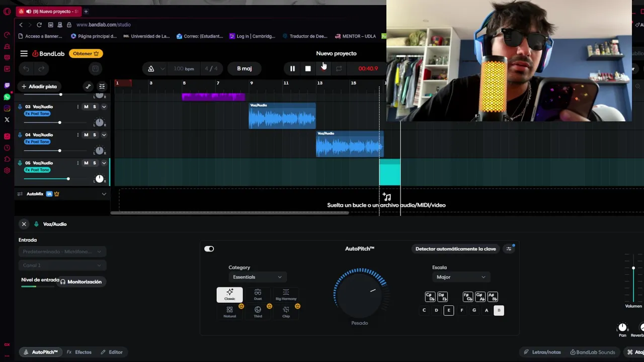
Task: Click the metronome icon
Action: click(151, 68)
